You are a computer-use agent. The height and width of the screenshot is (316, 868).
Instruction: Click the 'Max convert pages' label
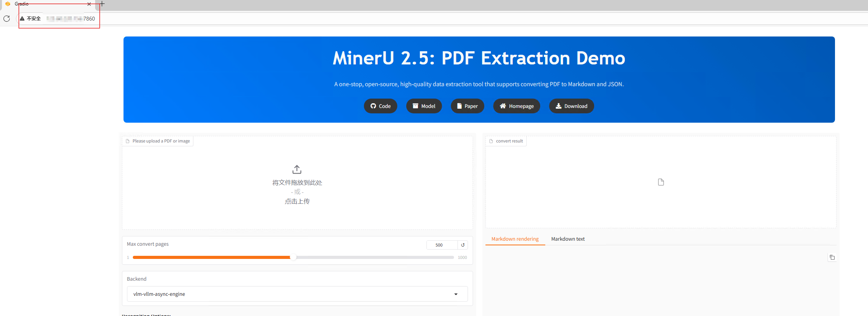(148, 244)
